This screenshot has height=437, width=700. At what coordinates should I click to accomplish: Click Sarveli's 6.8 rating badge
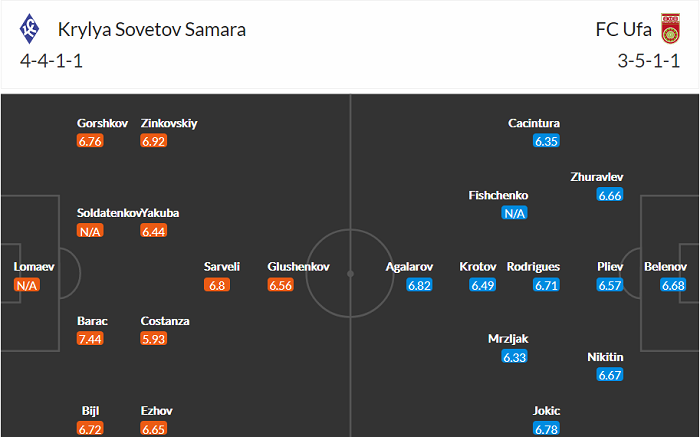(x=216, y=285)
